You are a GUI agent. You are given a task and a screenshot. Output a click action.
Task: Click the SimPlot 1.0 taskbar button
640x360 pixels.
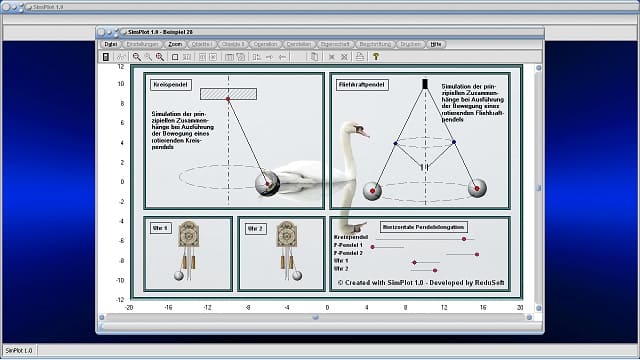(19, 351)
